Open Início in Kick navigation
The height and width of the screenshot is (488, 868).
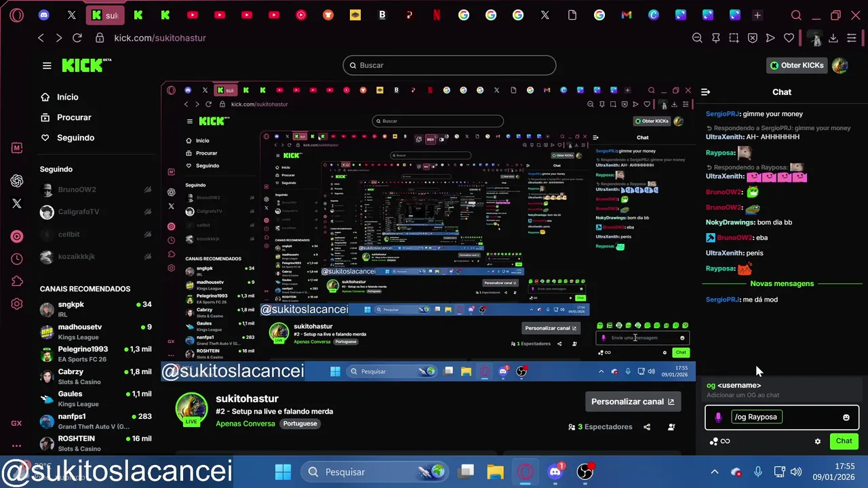point(60,97)
